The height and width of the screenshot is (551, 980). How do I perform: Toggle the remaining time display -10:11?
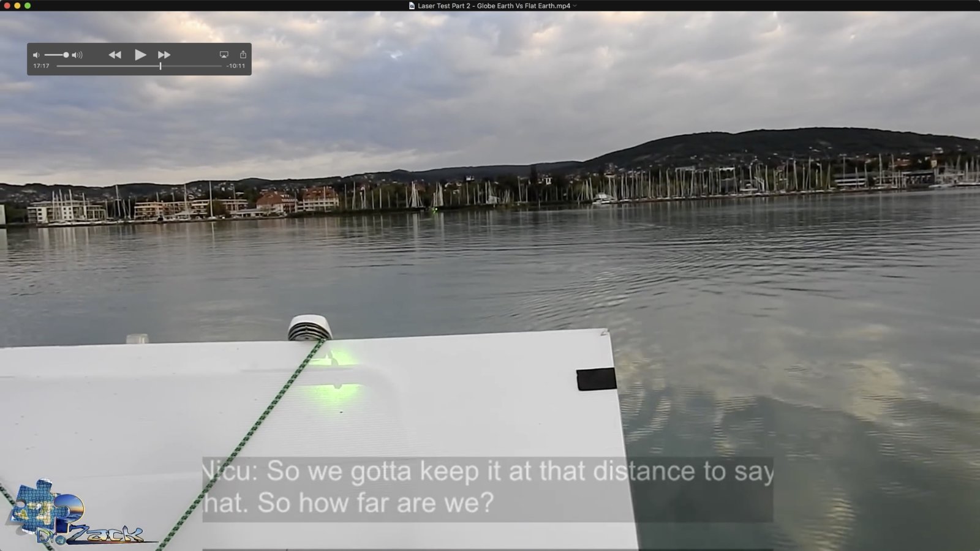[x=236, y=66]
